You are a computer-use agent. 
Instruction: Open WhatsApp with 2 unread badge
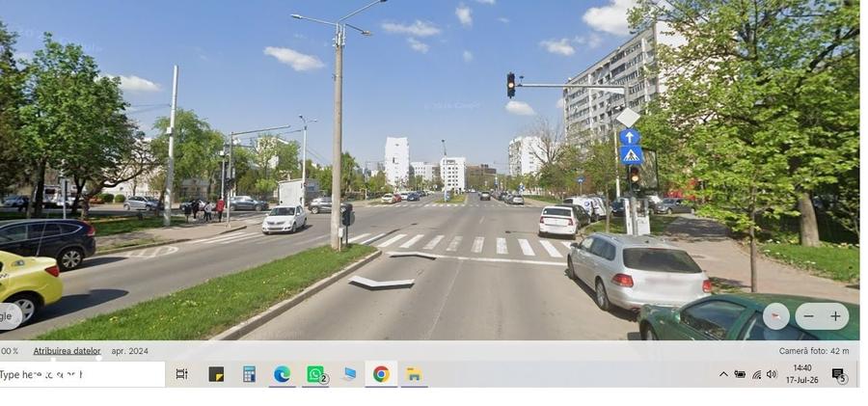(316, 374)
